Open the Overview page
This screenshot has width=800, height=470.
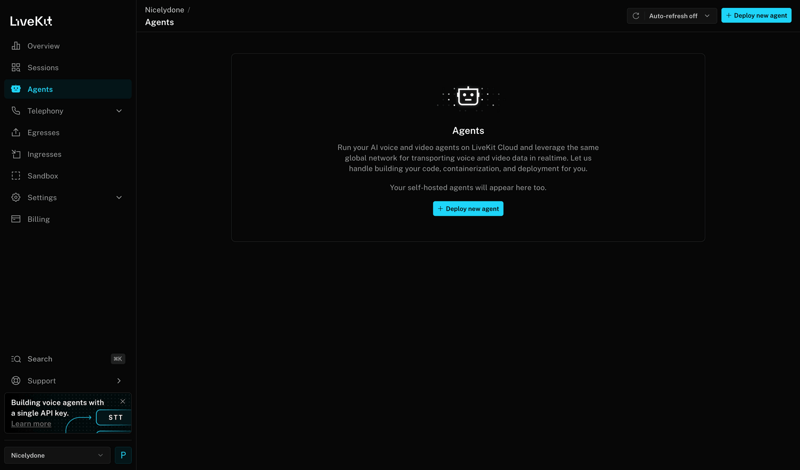68,46
